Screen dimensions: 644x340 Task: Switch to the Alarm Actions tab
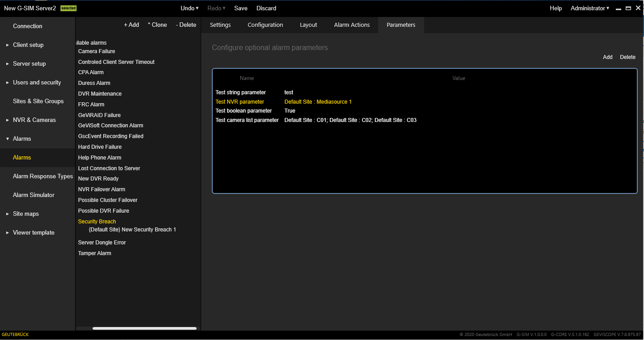(x=352, y=25)
